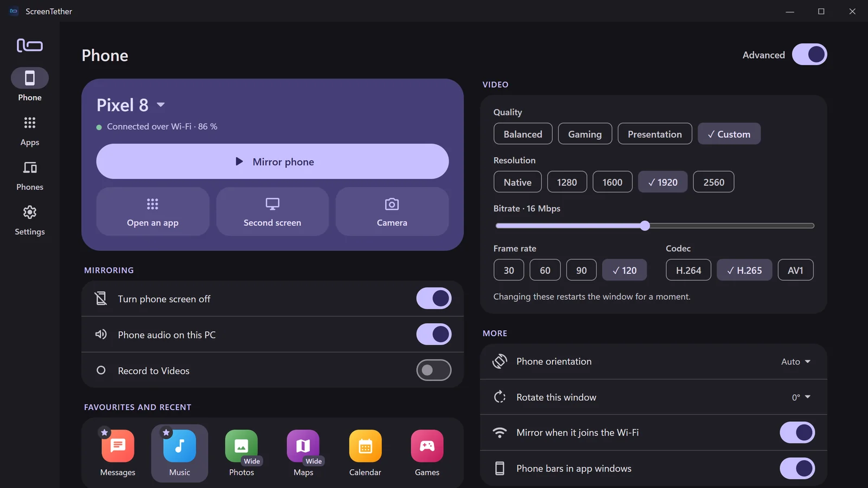Open the Photos app icon
Image resolution: width=868 pixels, height=488 pixels.
pos(241,446)
